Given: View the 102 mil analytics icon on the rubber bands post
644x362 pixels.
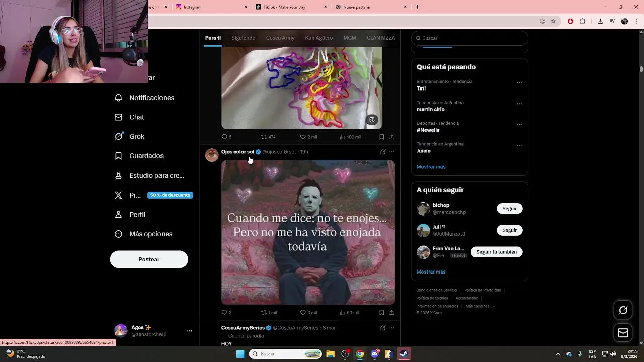Looking at the screenshot, I should pos(342,137).
